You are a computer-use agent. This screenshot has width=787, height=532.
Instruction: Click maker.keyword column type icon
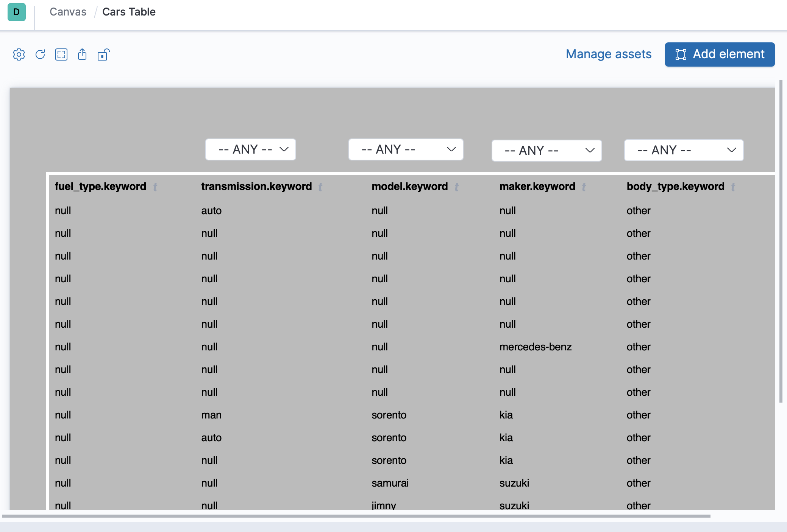tap(584, 187)
